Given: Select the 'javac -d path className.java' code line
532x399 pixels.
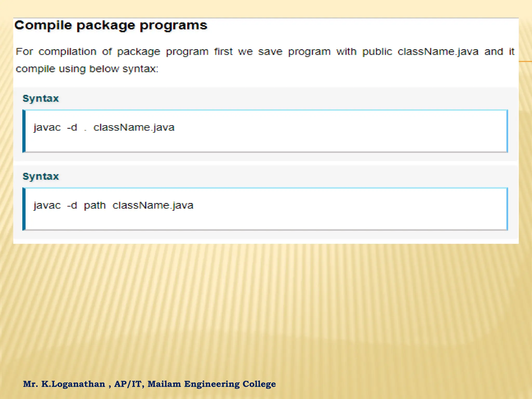Looking at the screenshot, I should pyautogui.click(x=114, y=205).
